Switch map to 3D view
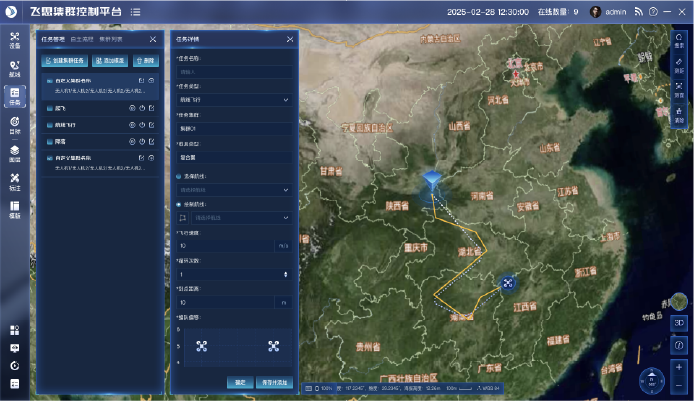The image size is (694, 401). click(x=678, y=323)
